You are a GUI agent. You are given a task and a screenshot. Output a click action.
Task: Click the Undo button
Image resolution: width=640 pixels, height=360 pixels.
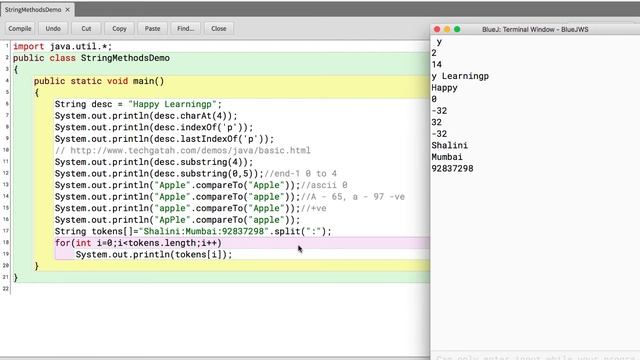(x=53, y=29)
